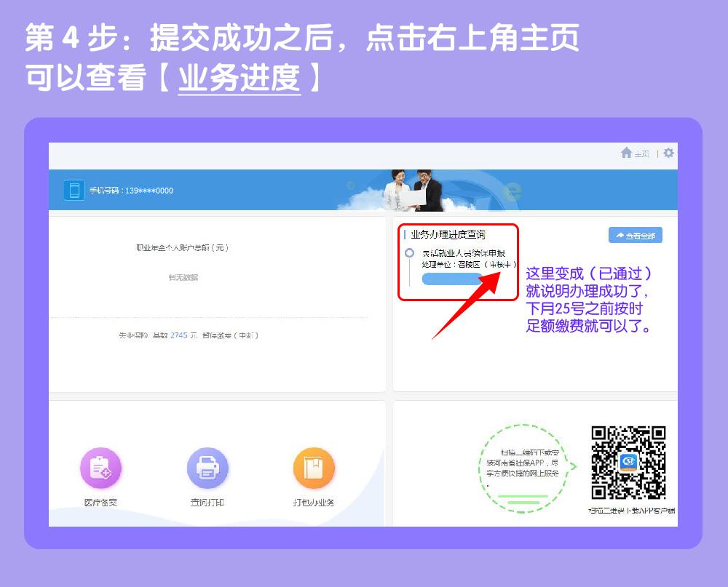Click the 2745 base amount value
The height and width of the screenshot is (587, 728).
pos(178,335)
